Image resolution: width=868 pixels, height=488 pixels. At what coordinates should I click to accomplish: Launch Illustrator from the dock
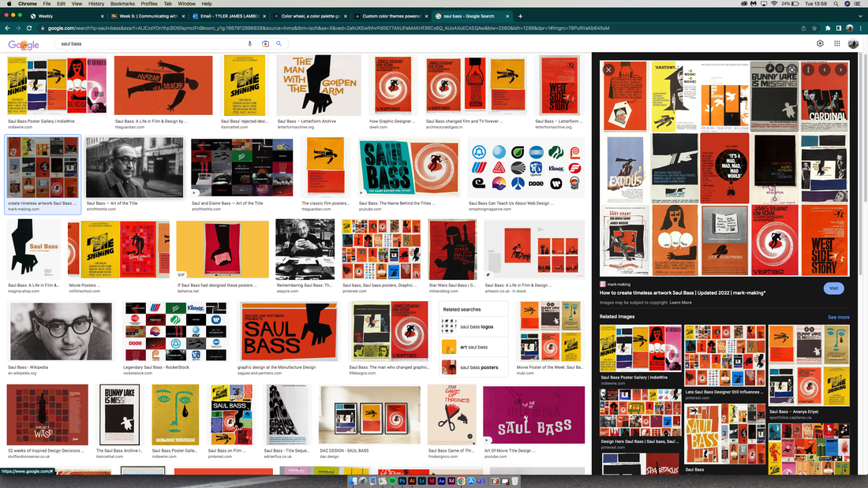[412, 482]
